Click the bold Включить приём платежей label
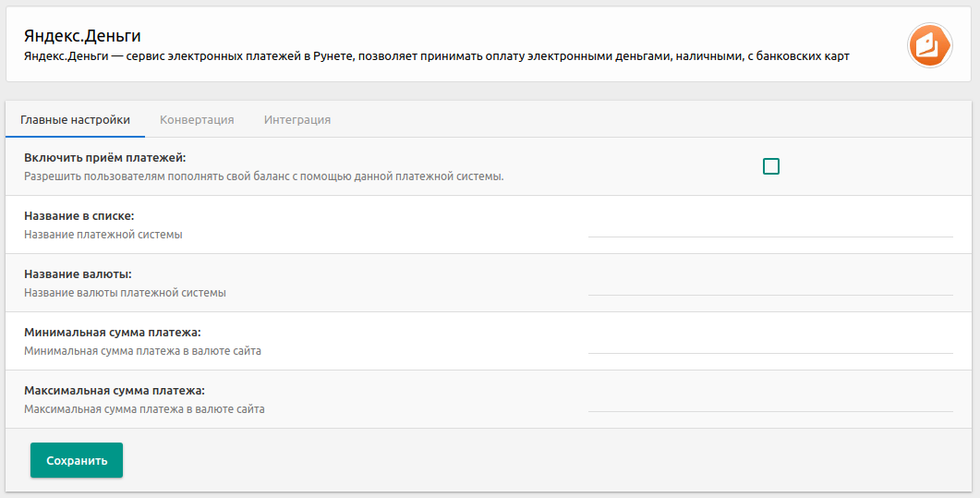Viewport: 980px width, 498px height. point(105,158)
